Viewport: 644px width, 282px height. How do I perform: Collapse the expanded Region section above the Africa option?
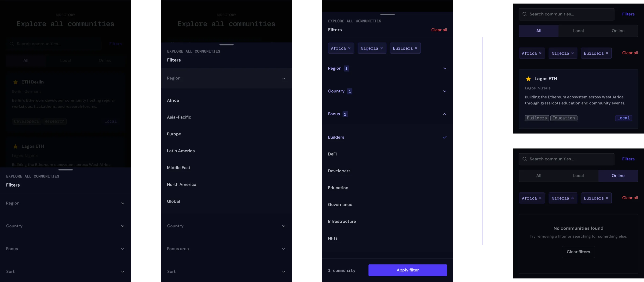(226, 78)
